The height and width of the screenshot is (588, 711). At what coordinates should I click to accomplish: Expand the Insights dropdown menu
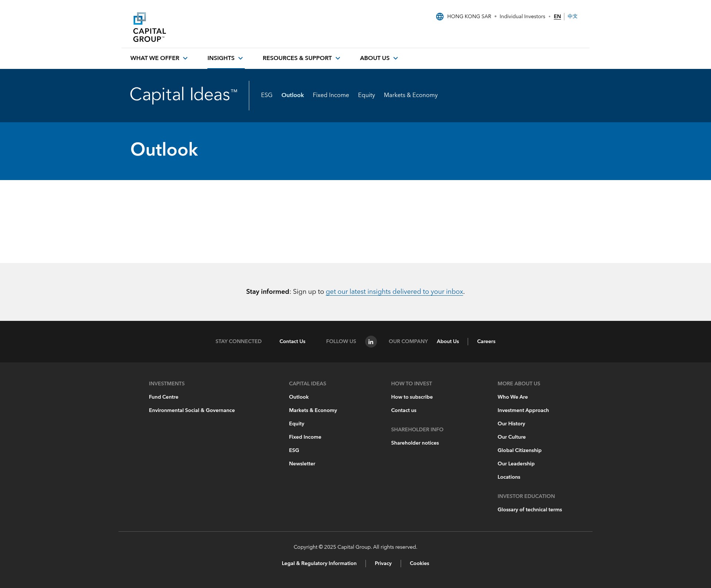point(225,58)
